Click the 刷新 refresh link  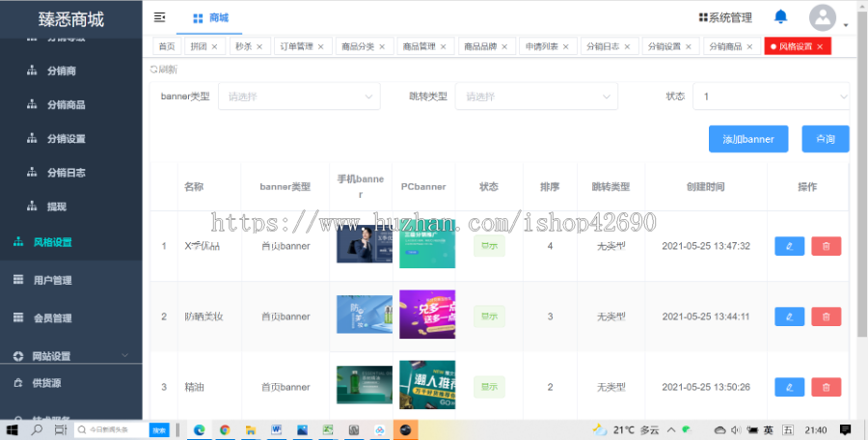tap(164, 69)
